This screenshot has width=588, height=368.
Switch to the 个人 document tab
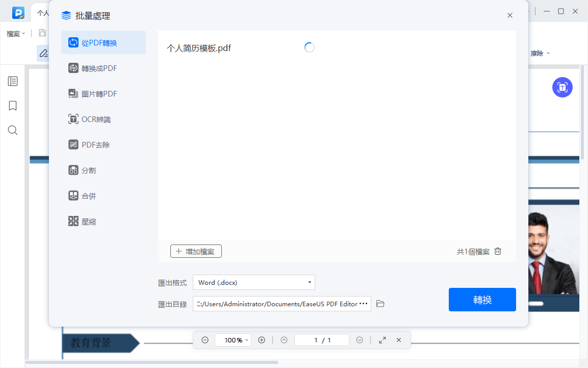coord(43,12)
